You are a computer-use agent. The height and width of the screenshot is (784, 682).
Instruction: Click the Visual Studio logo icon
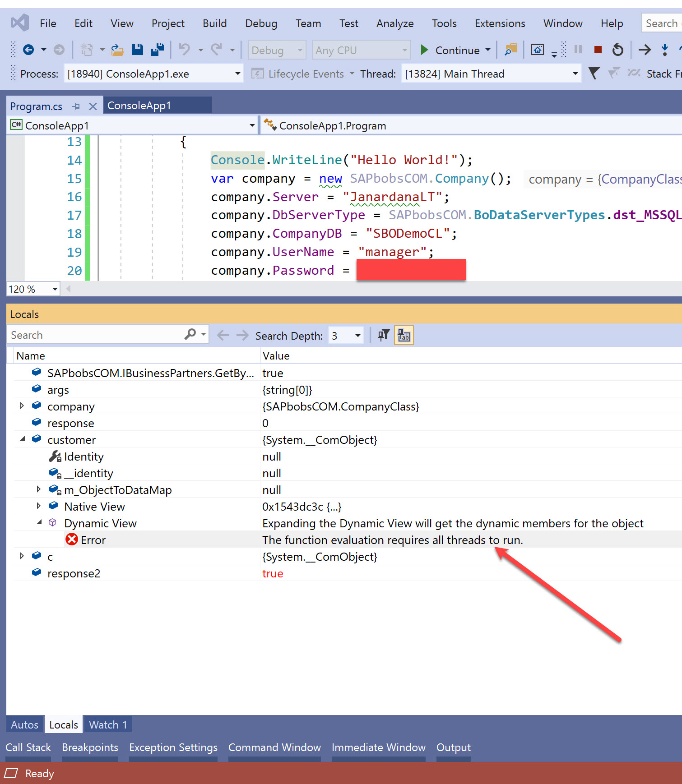20,23
